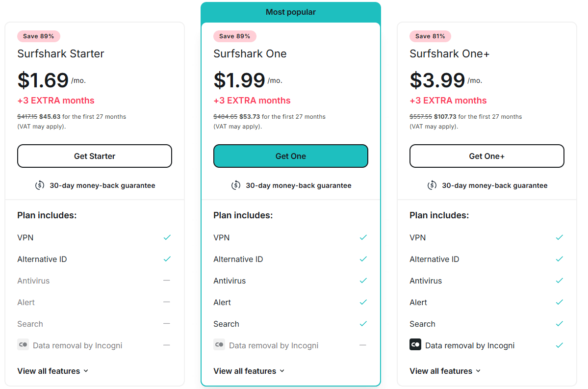Click the Get One+ button
The height and width of the screenshot is (389, 588).
(487, 156)
